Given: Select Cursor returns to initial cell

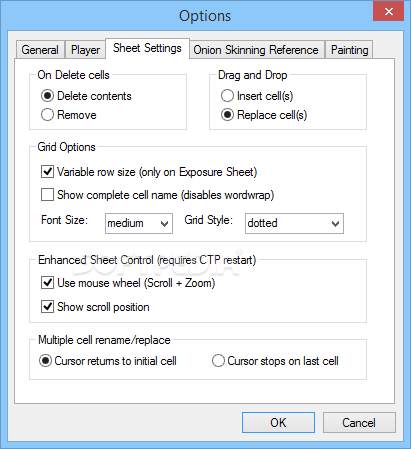Looking at the screenshot, I should pyautogui.click(x=108, y=361).
